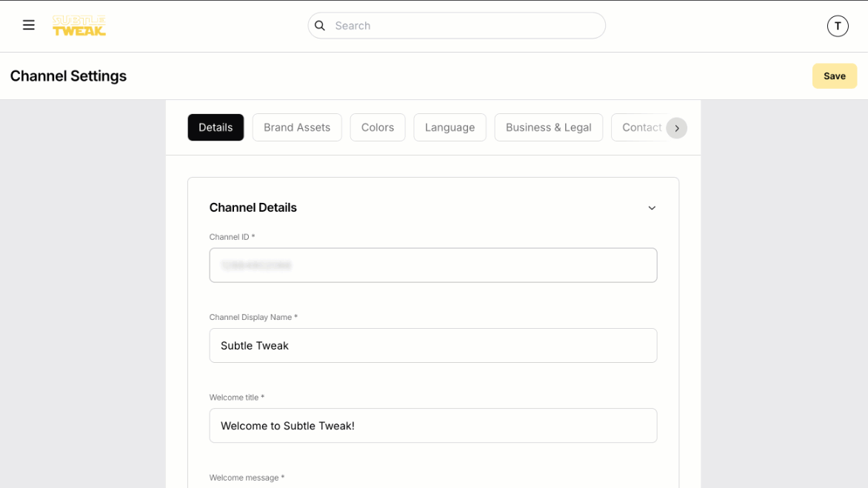
Task: Edit the Channel Display Name field
Action: [x=433, y=345]
